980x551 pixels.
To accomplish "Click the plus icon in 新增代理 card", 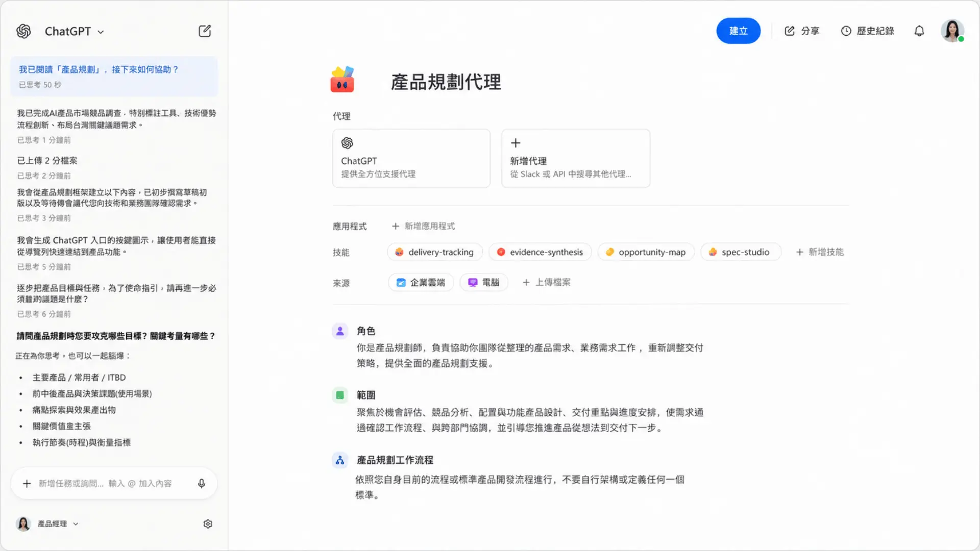I will [x=516, y=143].
